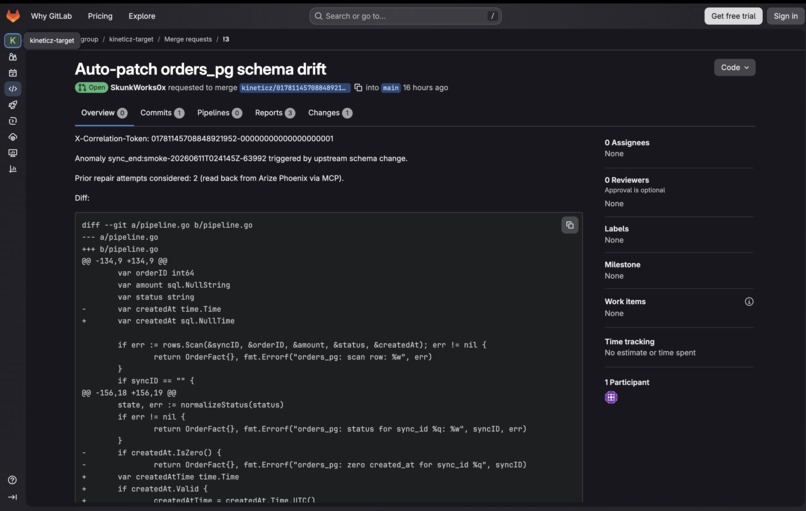Click the var orderID int64 line
The height and width of the screenshot is (511, 806).
[156, 273]
